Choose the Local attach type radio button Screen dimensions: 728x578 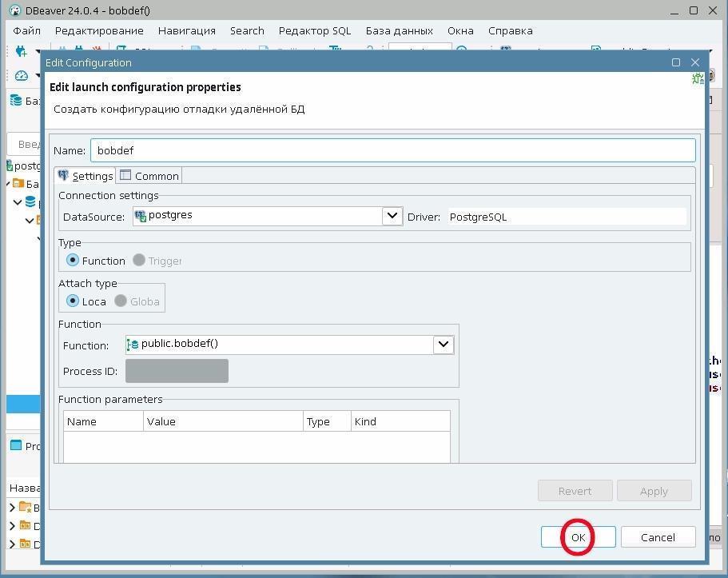pos(73,301)
